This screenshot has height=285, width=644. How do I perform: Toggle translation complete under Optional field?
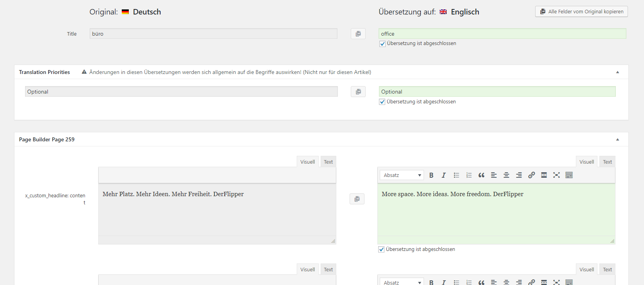coord(382,102)
